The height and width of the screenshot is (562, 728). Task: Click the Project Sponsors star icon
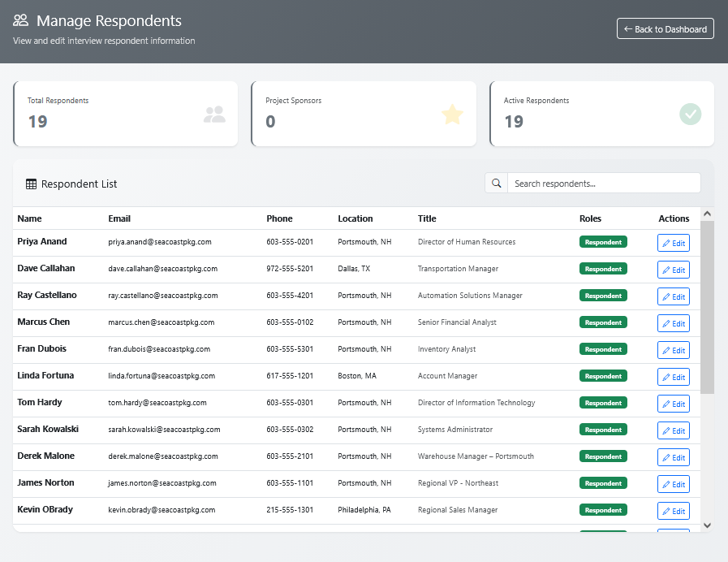click(x=452, y=115)
